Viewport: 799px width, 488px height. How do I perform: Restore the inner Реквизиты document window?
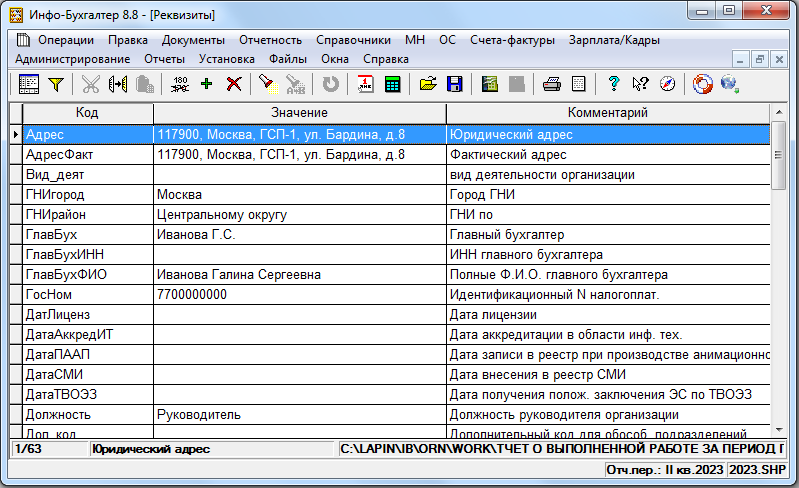point(759,59)
